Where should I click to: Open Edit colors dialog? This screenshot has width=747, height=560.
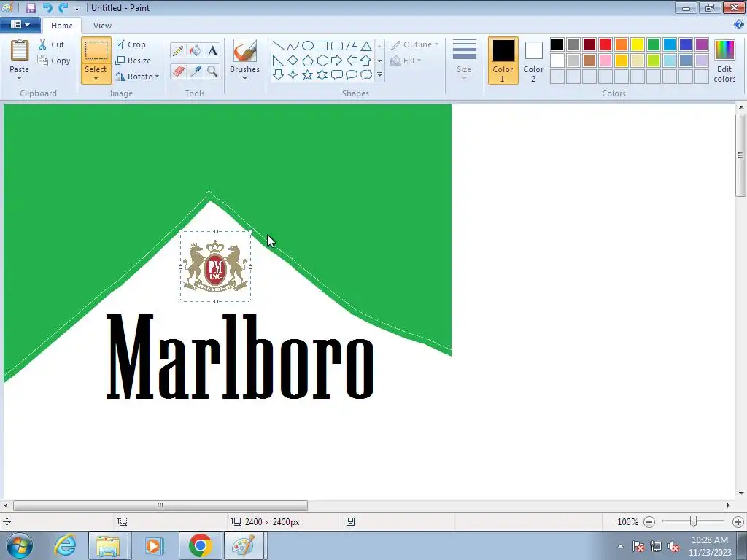coord(724,61)
